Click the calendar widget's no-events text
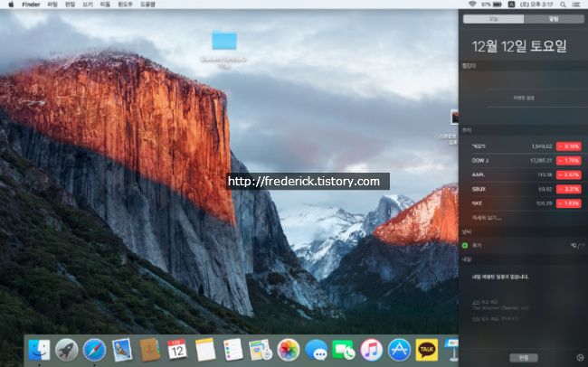The height and width of the screenshot is (367, 588). pos(524,98)
